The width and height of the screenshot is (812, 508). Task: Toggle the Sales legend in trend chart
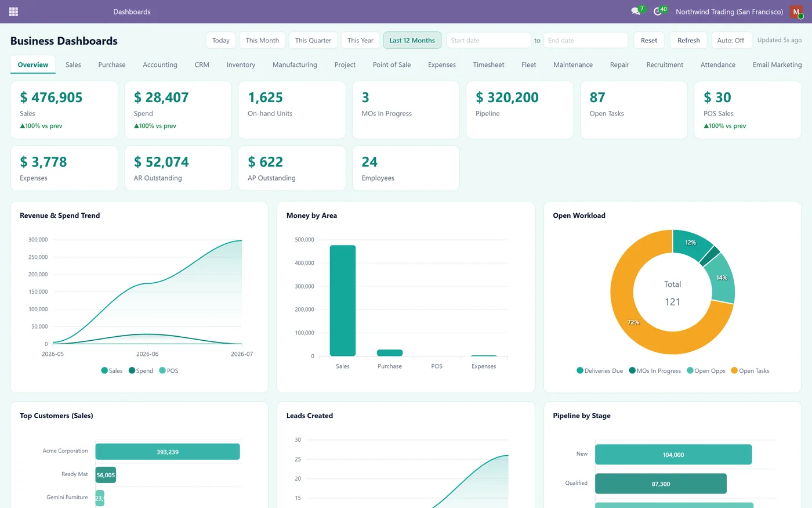click(x=112, y=370)
